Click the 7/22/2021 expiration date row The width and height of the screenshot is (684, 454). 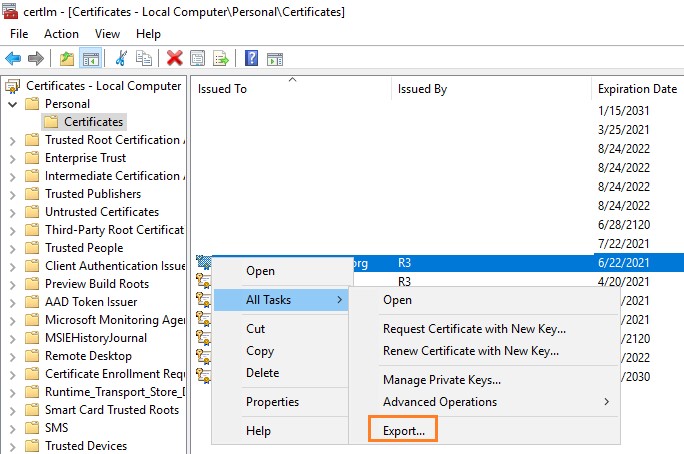[x=623, y=243]
